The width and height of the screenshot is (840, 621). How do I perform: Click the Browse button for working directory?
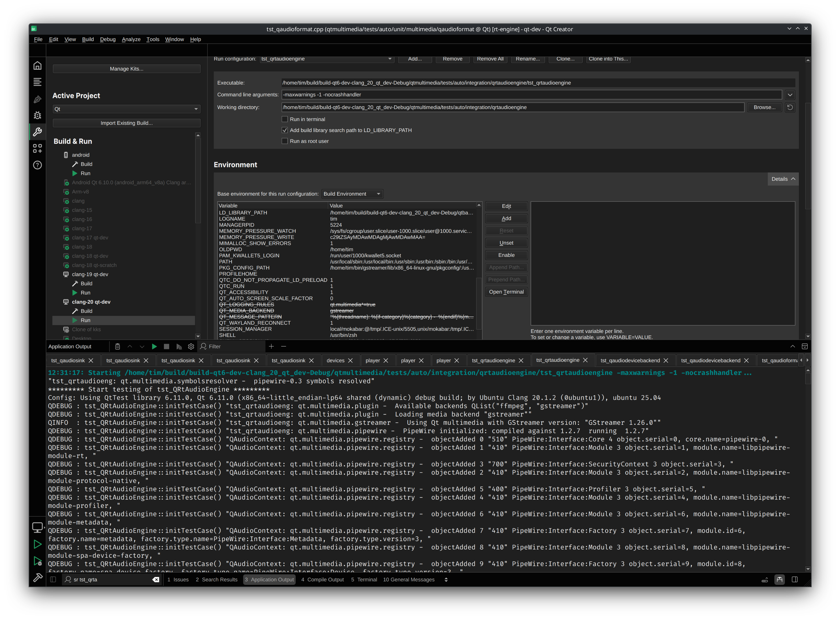764,108
